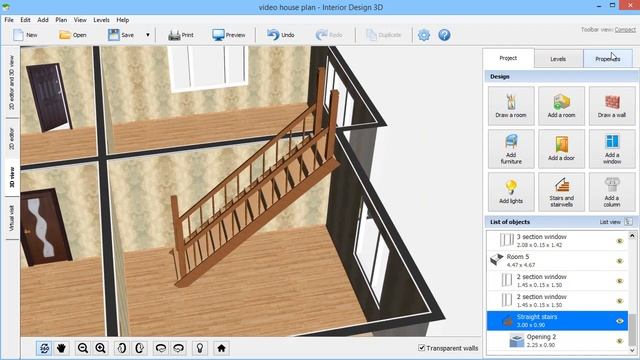Open the Help menu
This screenshot has width=640, height=360.
pos(122,20)
